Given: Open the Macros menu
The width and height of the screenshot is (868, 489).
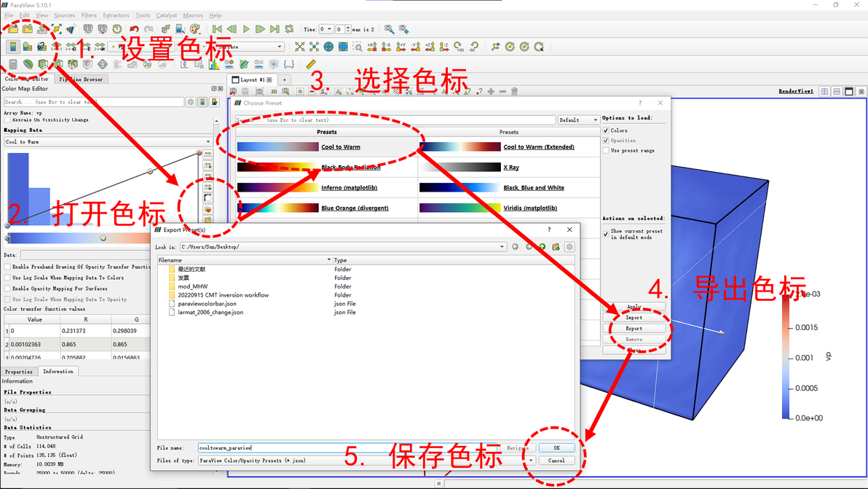Looking at the screenshot, I should 193,15.
